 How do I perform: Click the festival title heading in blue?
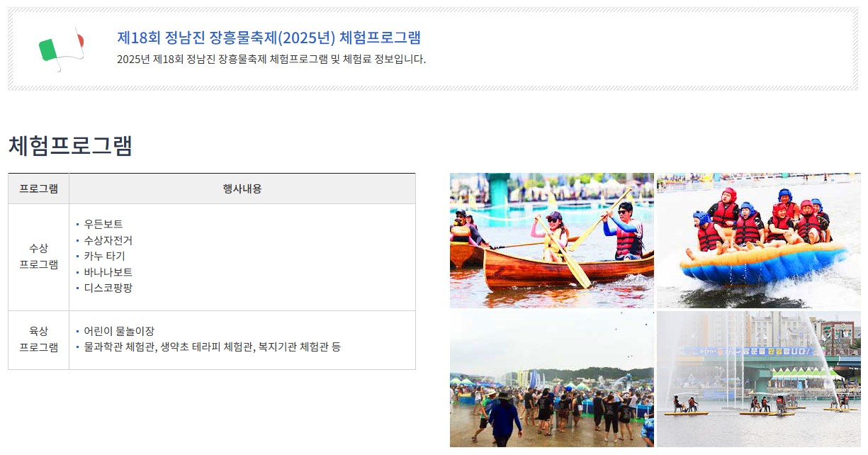pos(269,38)
